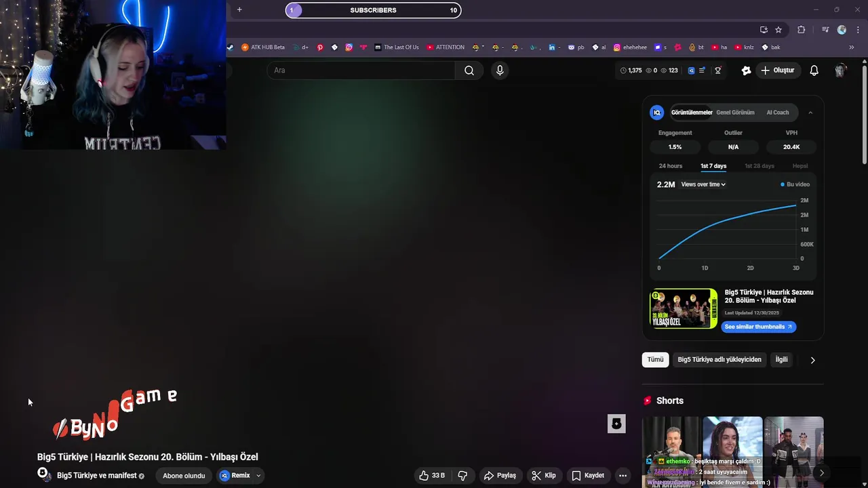Click See similar thumbnails button

pyautogui.click(x=758, y=327)
